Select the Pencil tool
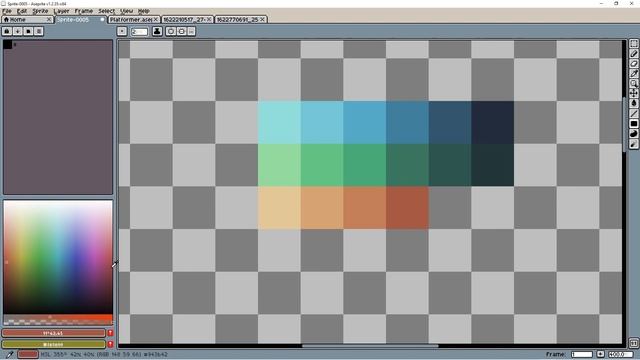The image size is (640, 360). 633,53
